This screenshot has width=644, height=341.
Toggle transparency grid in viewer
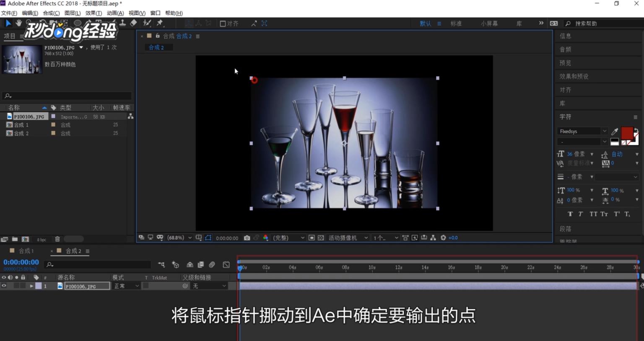321,238
